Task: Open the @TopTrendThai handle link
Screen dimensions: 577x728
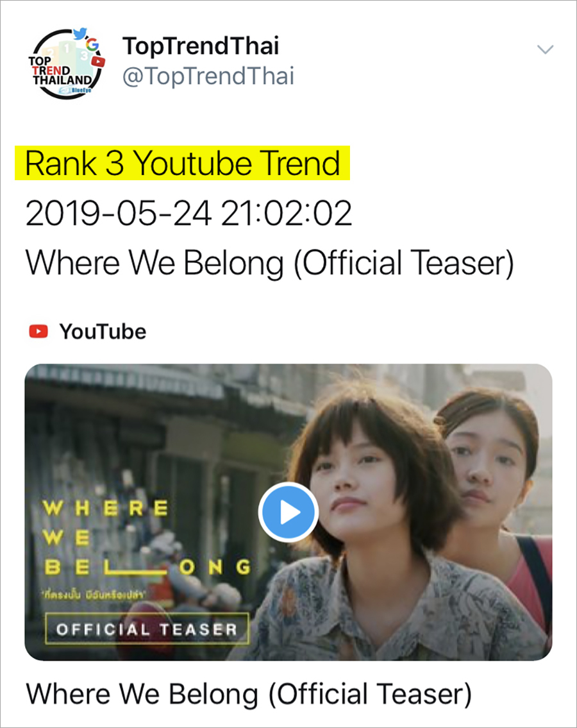Action: 208,76
